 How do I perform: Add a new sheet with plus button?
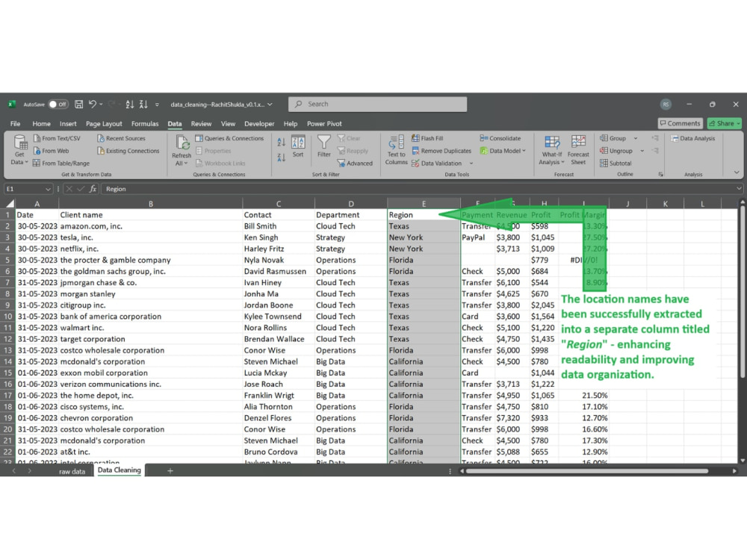pos(170,471)
